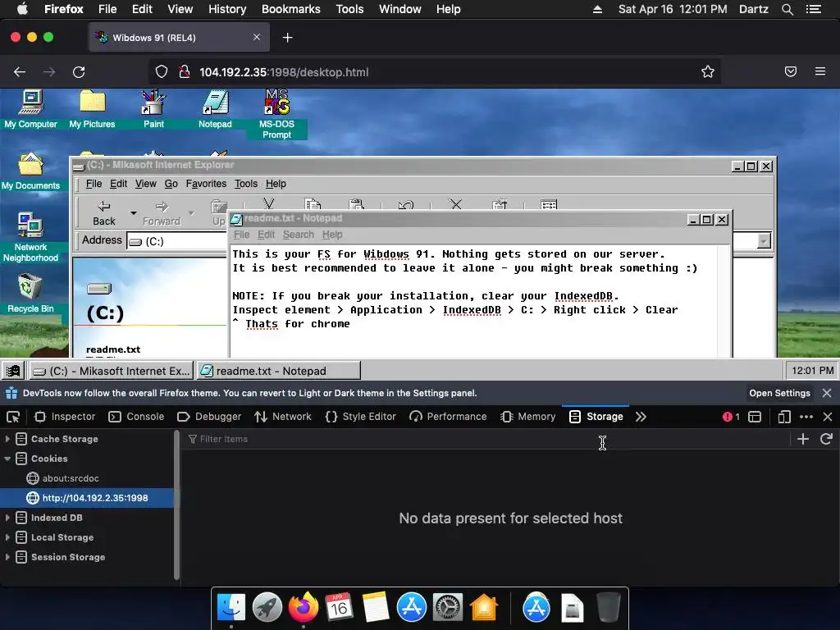
Task: Switch to (C:) Mikasoft Internet Explorer taskbar button
Action: point(111,371)
